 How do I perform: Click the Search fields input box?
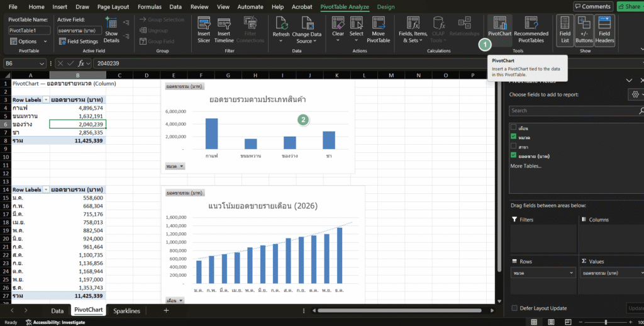tap(576, 111)
